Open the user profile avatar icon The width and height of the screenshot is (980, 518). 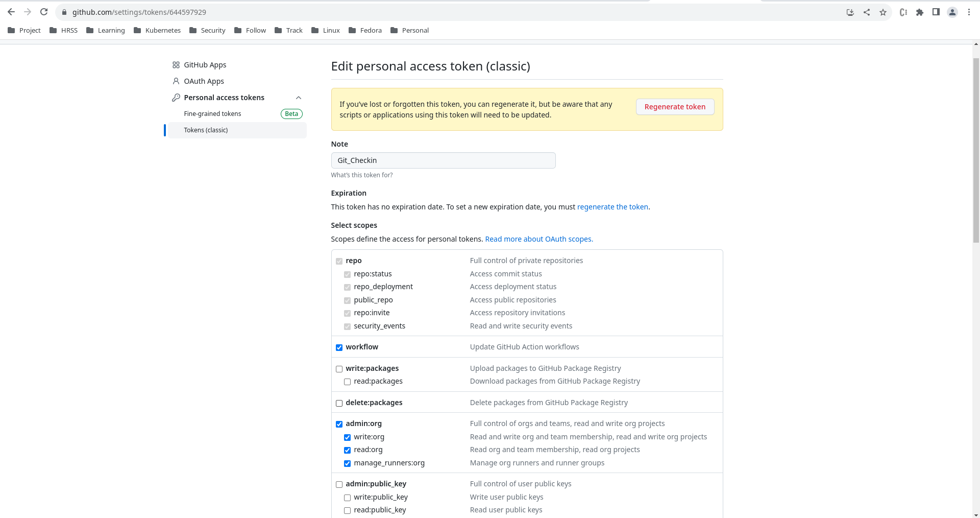click(x=952, y=12)
